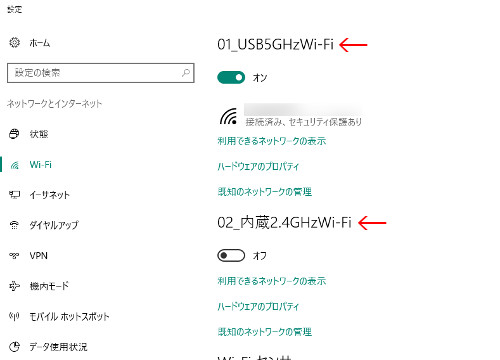
Task: Open the 機内モード section
Action: (49, 286)
